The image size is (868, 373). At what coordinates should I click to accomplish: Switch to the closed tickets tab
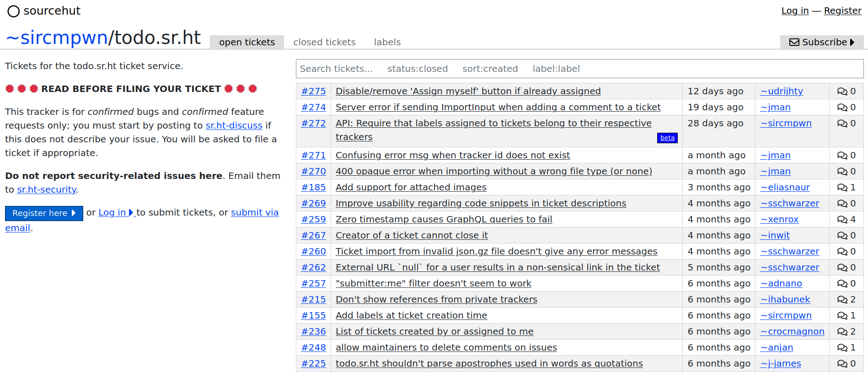click(x=324, y=42)
